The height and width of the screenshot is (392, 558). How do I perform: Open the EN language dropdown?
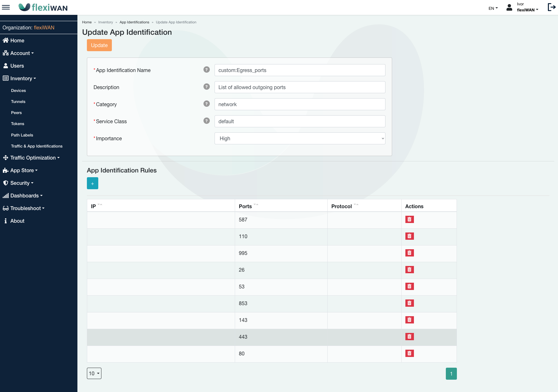click(x=493, y=8)
